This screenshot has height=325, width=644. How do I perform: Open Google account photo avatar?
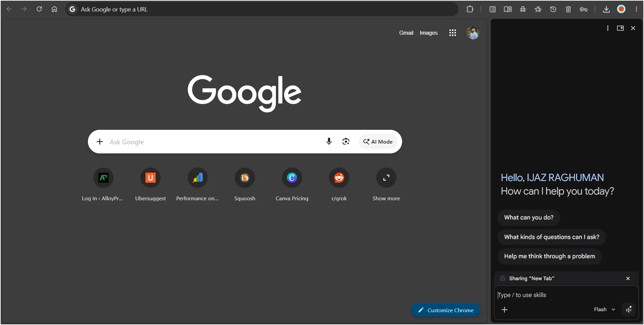pos(473,33)
